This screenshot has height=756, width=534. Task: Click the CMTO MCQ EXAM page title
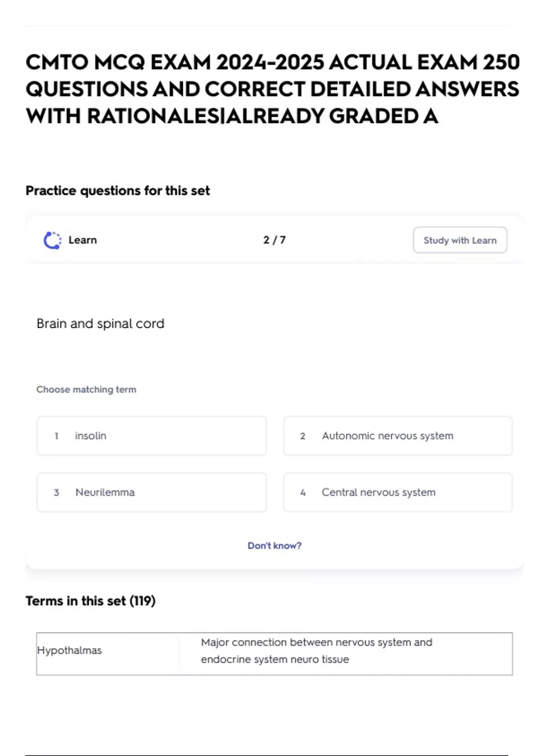coord(272,89)
